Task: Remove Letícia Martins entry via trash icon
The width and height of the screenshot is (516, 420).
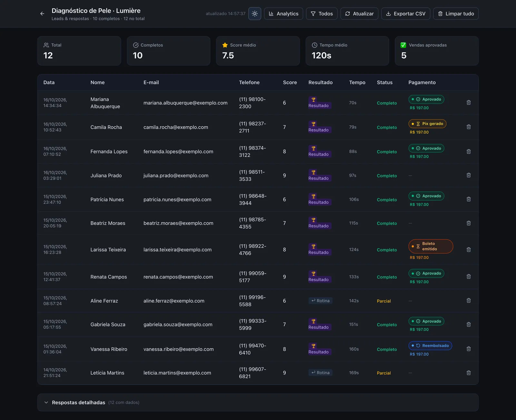Action: 469,373
